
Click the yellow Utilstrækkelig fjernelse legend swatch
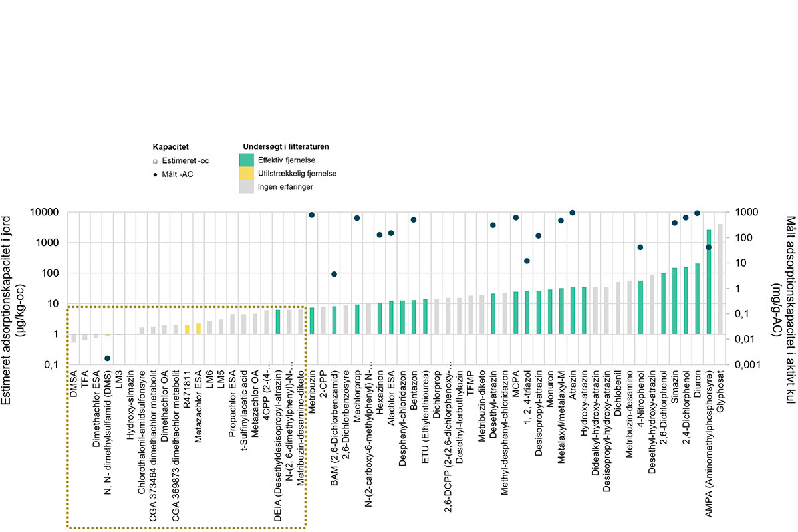pyautogui.click(x=246, y=174)
